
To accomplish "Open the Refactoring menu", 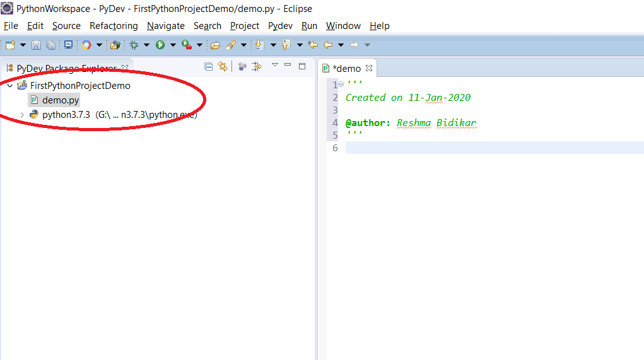I will pos(114,26).
